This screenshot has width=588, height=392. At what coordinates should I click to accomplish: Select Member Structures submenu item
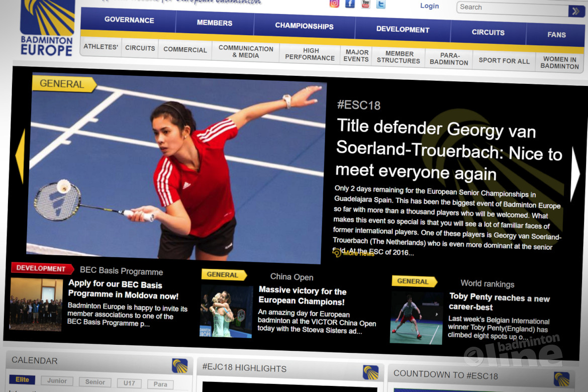pyautogui.click(x=398, y=57)
